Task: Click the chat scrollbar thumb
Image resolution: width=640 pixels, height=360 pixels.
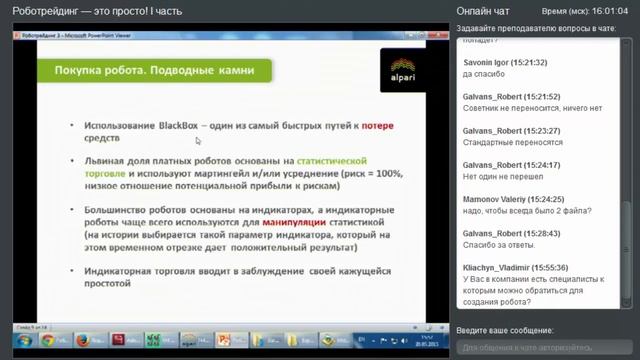Action: 626,250
